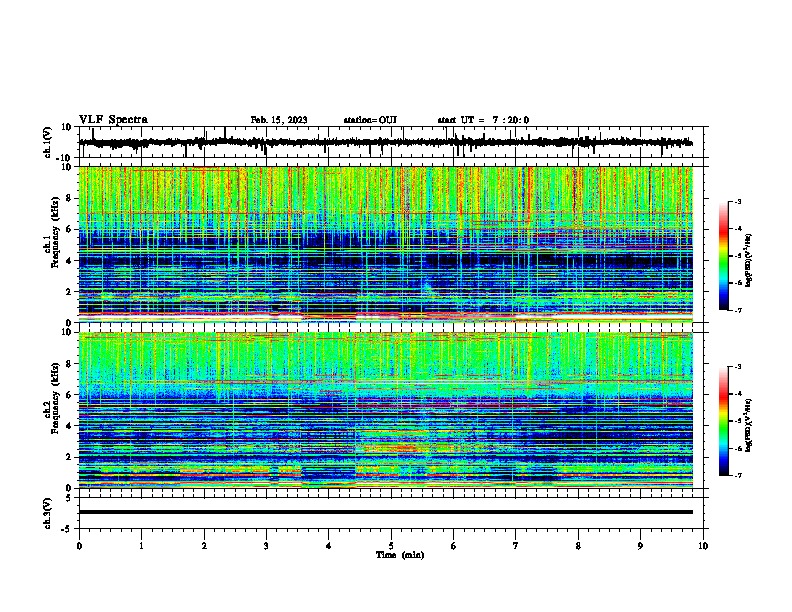Select the "start UT = 7:20:0" header text

click(x=483, y=120)
